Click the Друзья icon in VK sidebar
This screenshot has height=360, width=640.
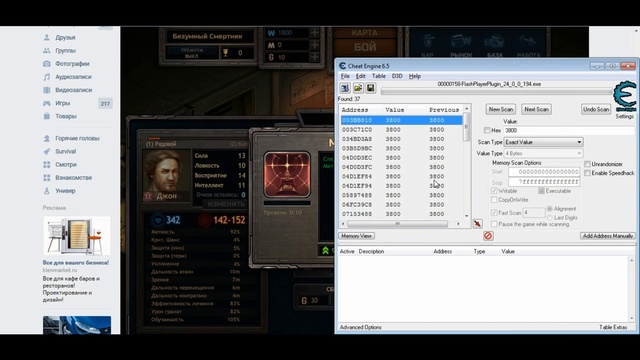[47, 37]
